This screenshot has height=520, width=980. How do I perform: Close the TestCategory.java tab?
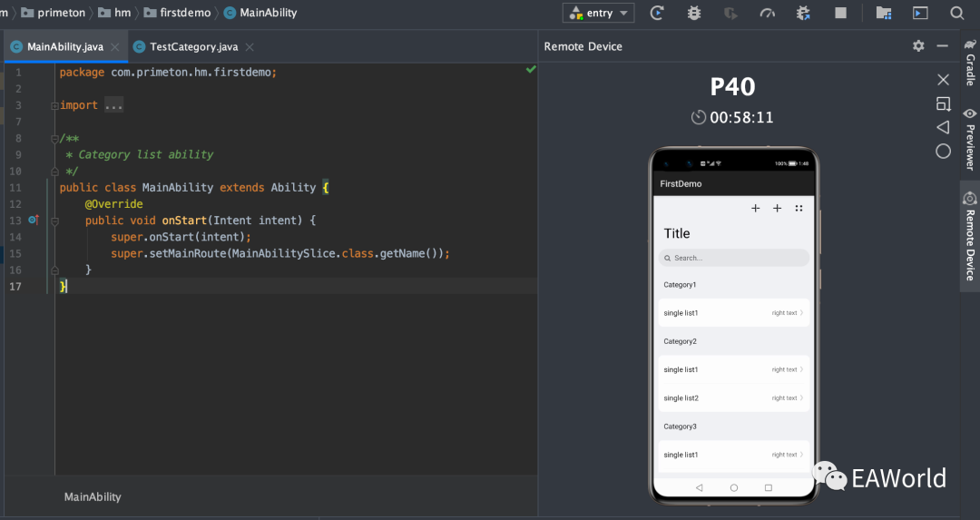tap(250, 47)
